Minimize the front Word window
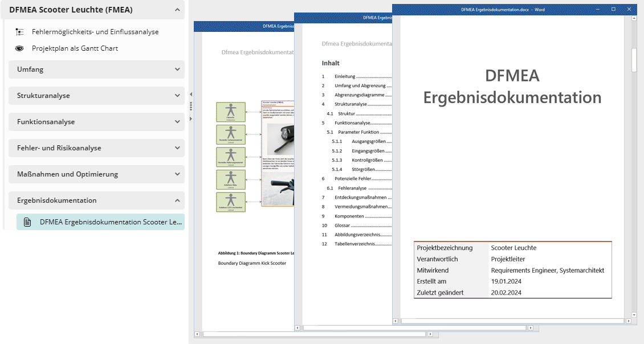644x344 pixels. click(598, 9)
